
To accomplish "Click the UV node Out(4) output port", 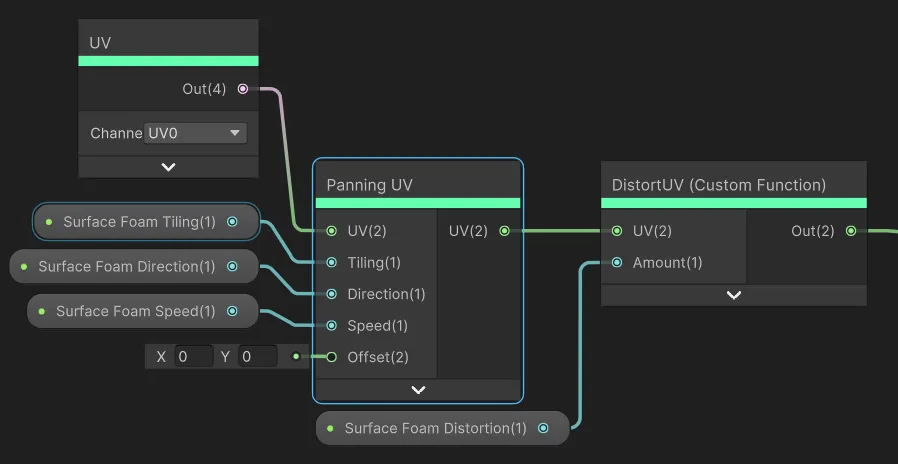I will coord(243,89).
